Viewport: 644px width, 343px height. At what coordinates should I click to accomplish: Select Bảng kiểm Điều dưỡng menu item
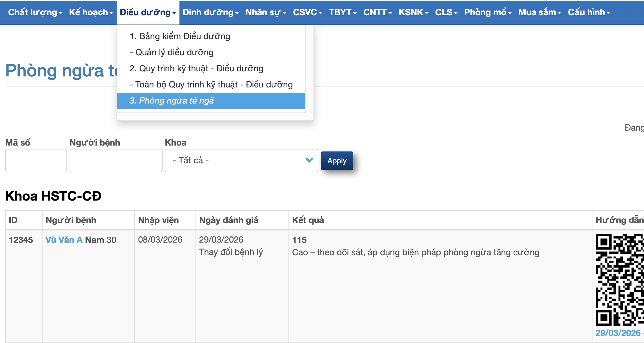tap(180, 36)
